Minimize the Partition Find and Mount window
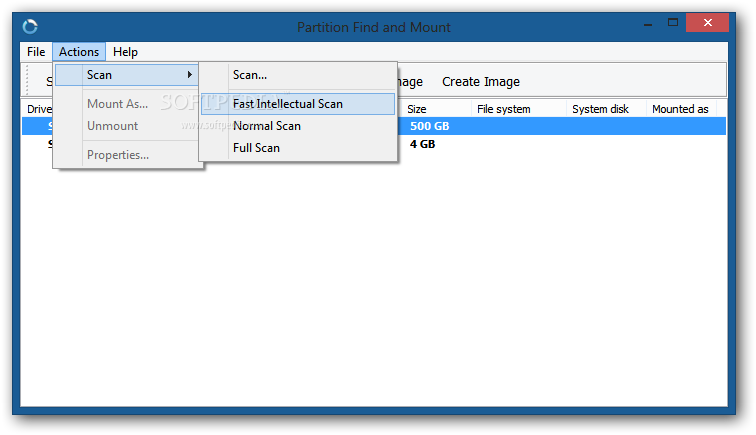Screen dimensions: 756x435 tap(648, 23)
